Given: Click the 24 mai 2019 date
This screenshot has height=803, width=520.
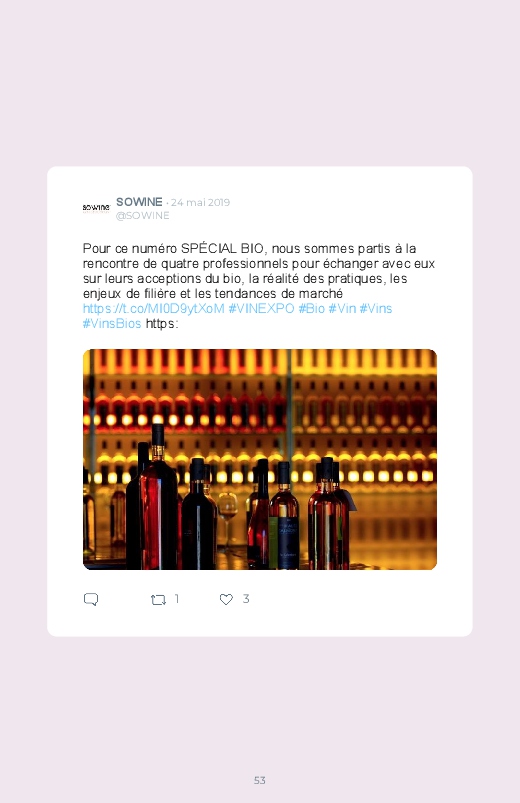Looking at the screenshot, I should click(200, 202).
